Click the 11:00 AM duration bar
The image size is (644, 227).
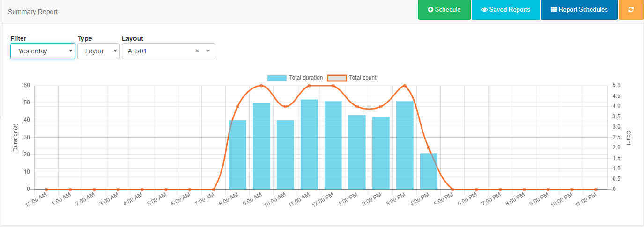coord(309,145)
